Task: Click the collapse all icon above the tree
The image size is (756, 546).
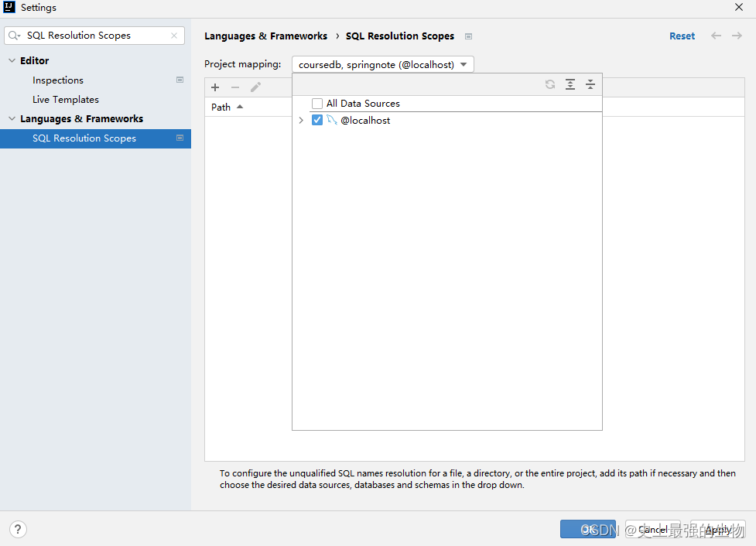Action: tap(590, 84)
